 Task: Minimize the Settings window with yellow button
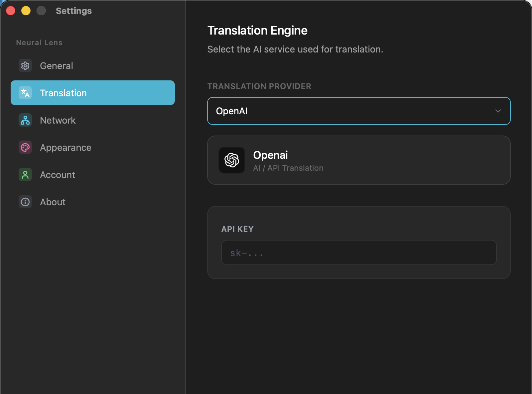click(26, 11)
